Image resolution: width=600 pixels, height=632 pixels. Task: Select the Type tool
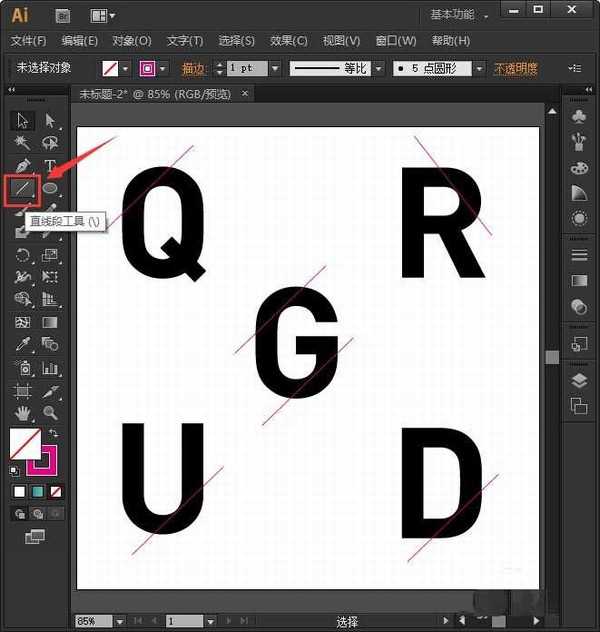click(x=49, y=165)
